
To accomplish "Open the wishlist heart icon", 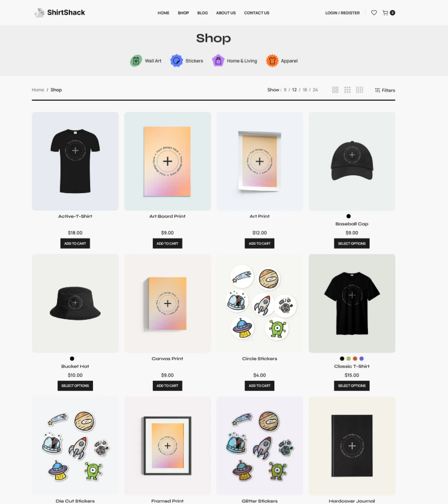I will tap(374, 13).
